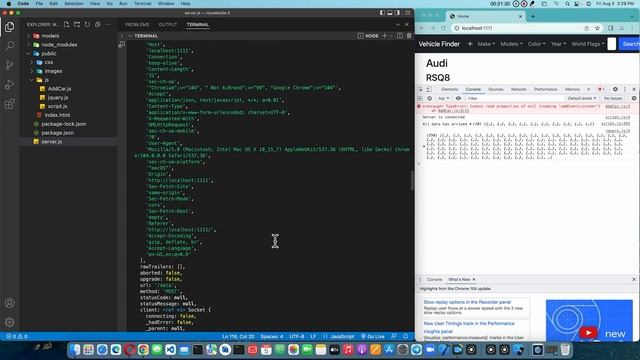Open the Manage gear in the VS Code activity bar

(9, 322)
